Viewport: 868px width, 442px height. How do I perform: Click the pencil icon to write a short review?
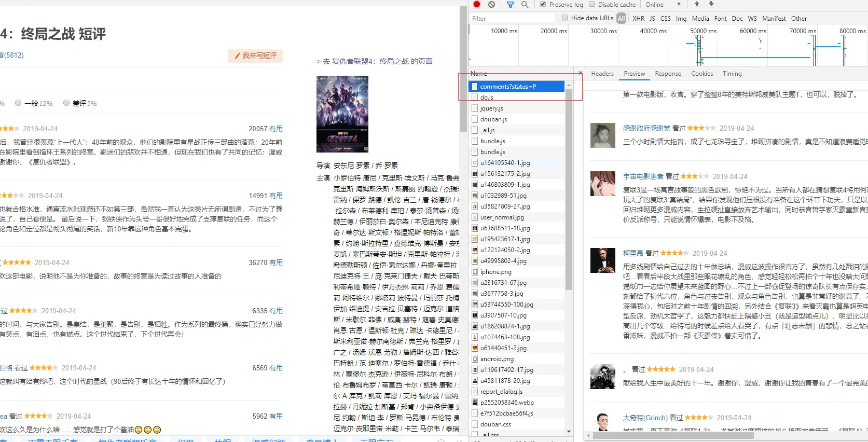tap(237, 56)
